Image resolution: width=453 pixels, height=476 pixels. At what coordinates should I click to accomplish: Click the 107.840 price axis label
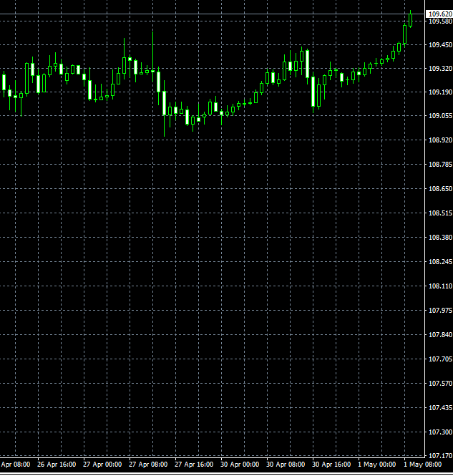[x=440, y=334]
